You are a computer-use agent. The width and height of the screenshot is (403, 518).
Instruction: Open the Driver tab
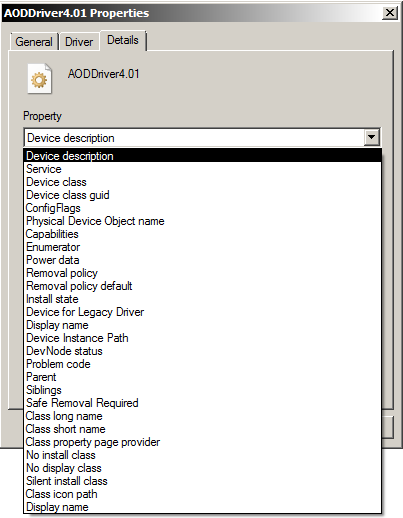pos(79,42)
